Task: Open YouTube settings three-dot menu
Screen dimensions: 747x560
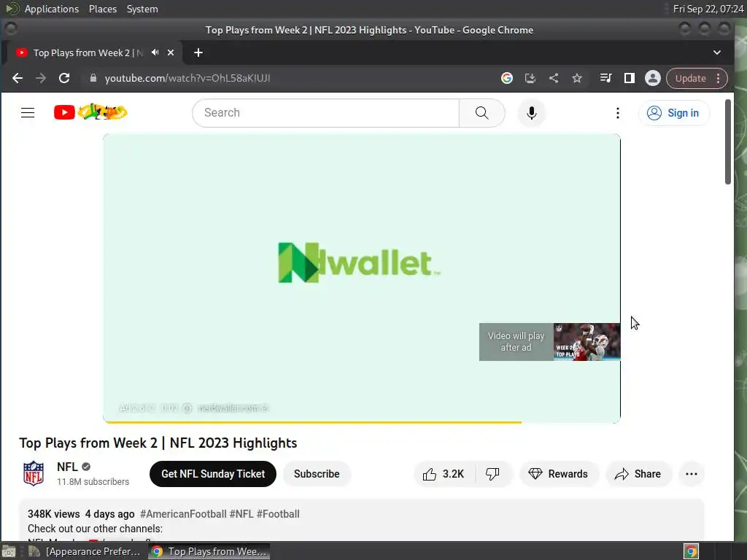Action: click(617, 113)
